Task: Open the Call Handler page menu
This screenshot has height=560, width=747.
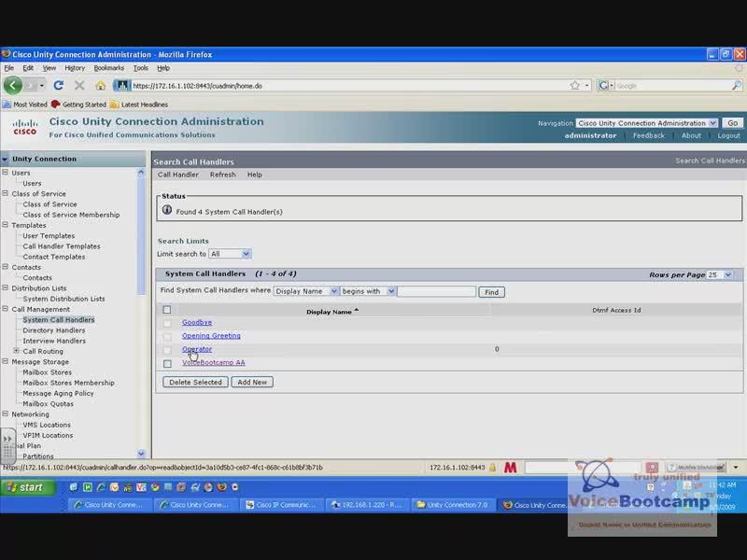Action: pos(177,175)
